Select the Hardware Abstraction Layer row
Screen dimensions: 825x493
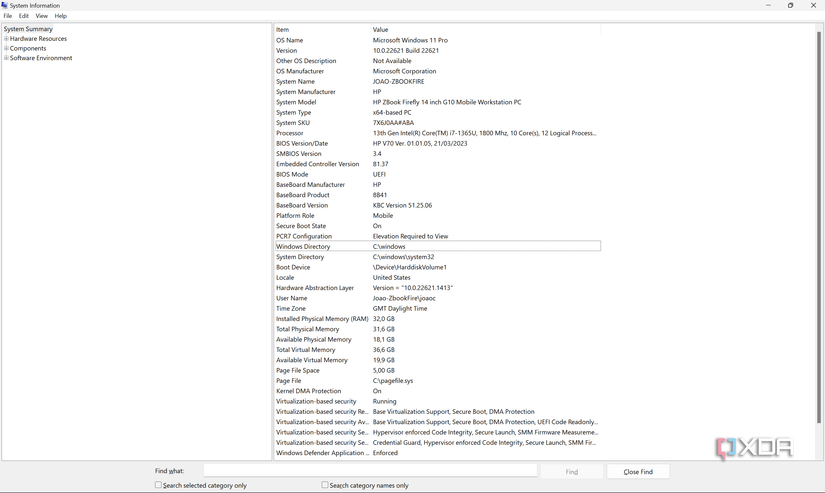(x=437, y=288)
